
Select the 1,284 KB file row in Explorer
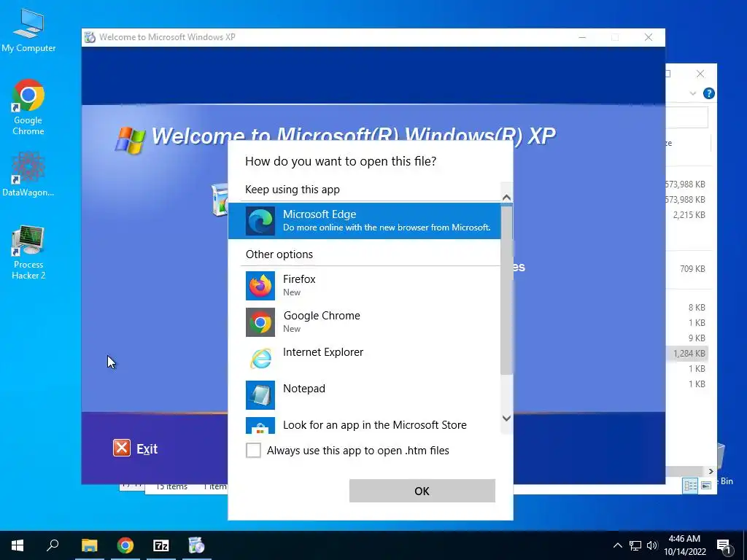(689, 354)
